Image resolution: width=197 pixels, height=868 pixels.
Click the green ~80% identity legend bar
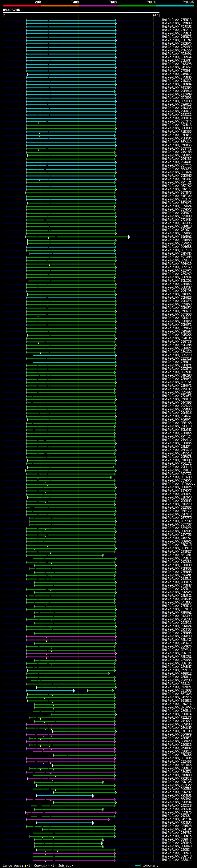[137, 6]
